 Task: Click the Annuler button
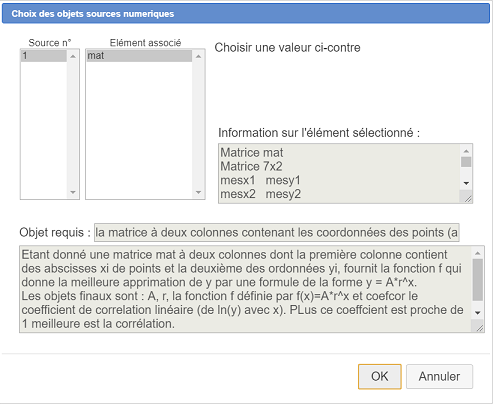click(x=439, y=376)
